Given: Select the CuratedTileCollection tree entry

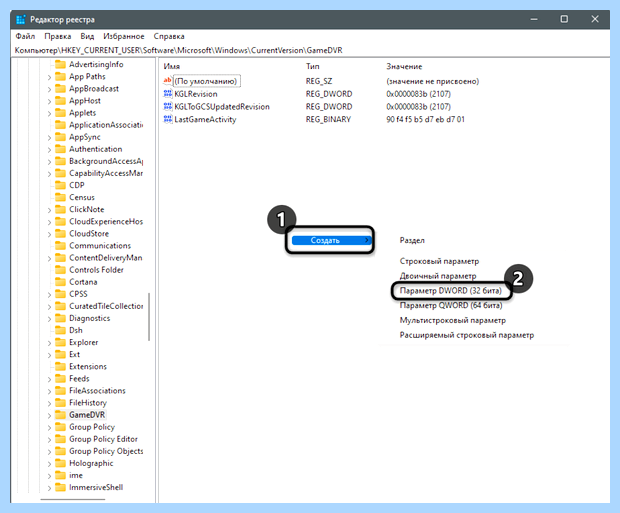Looking at the screenshot, I should [x=106, y=306].
